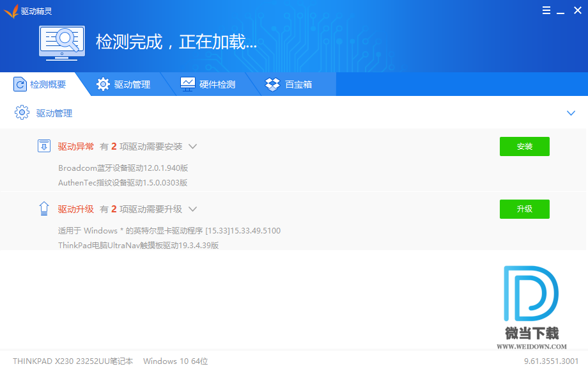Switch to the 检测概要 tab
588x371 pixels.
pyautogui.click(x=40, y=84)
